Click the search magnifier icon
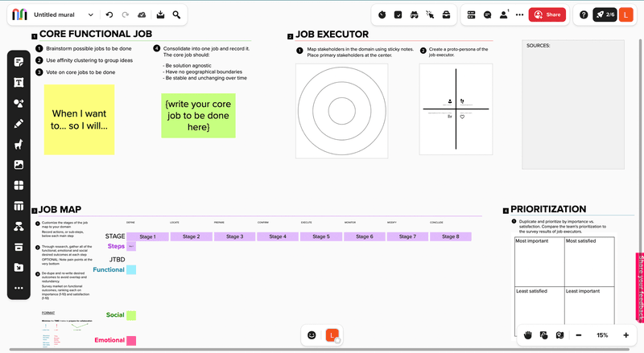The image size is (644, 353). [176, 14]
